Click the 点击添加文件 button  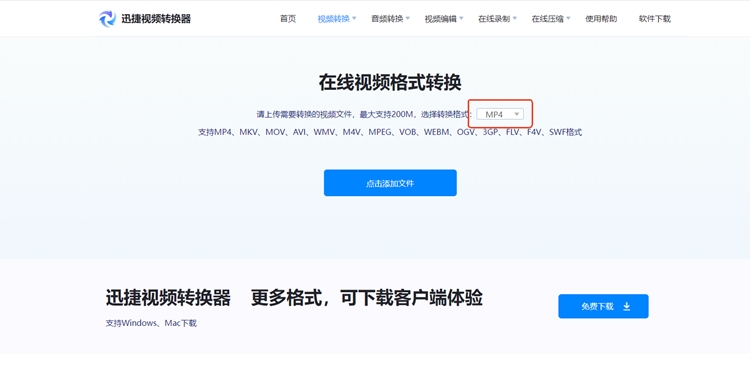[390, 183]
